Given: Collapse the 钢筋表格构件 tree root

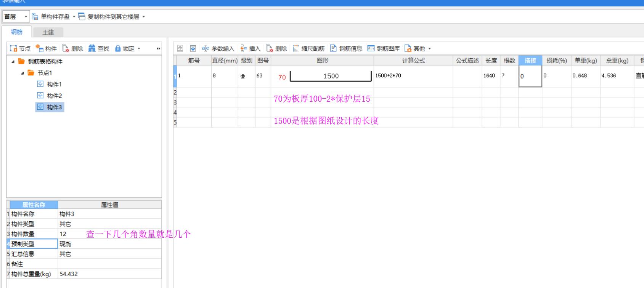Looking at the screenshot, I should 13,62.
